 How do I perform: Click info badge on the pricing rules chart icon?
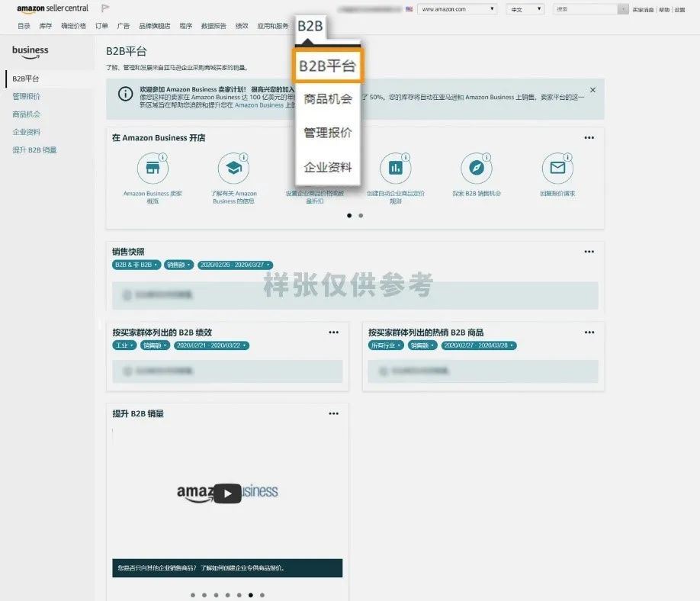406,157
